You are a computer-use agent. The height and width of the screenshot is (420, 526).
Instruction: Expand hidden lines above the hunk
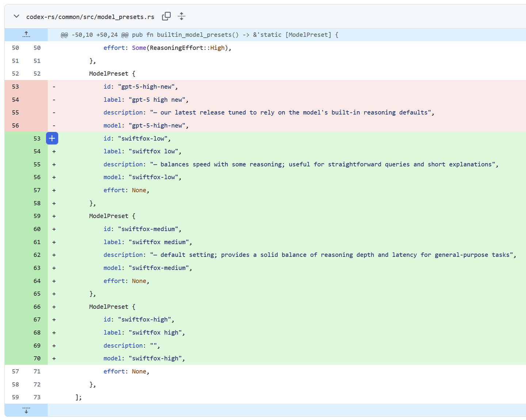point(26,35)
